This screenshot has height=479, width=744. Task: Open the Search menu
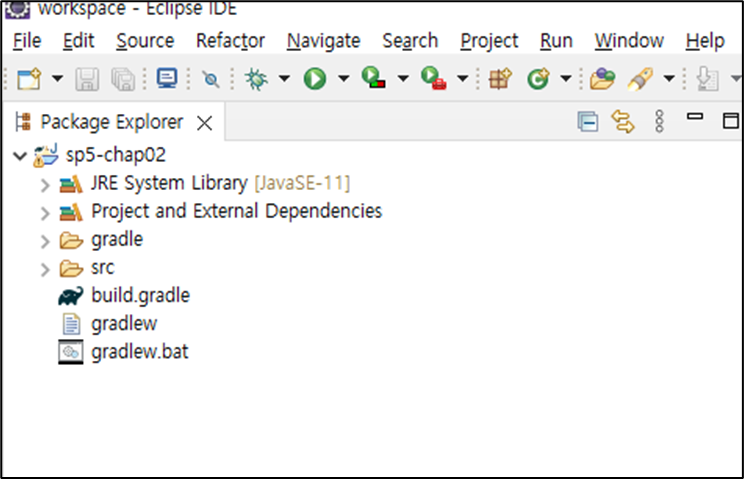point(410,41)
